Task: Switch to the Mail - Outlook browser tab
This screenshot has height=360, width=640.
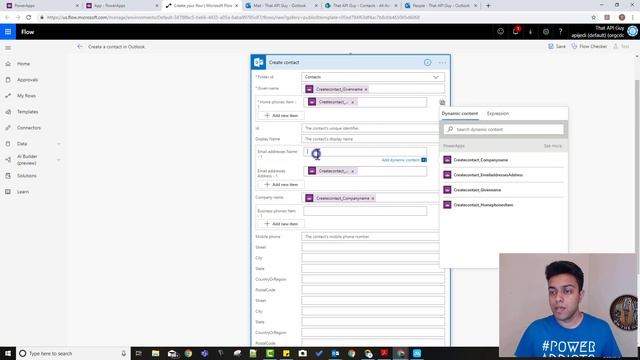Action: [281, 6]
